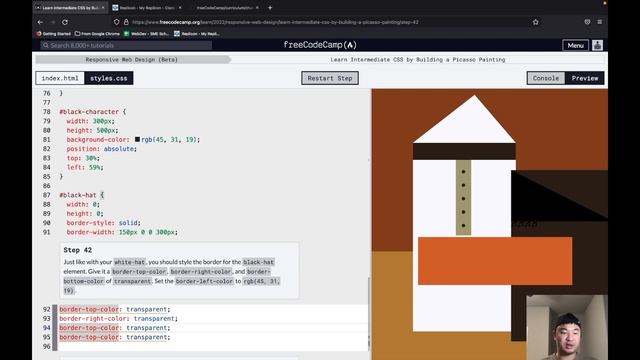This screenshot has width=640, height=360.
Task: Switch to the Replit - My Replit tab
Action: 147,7
